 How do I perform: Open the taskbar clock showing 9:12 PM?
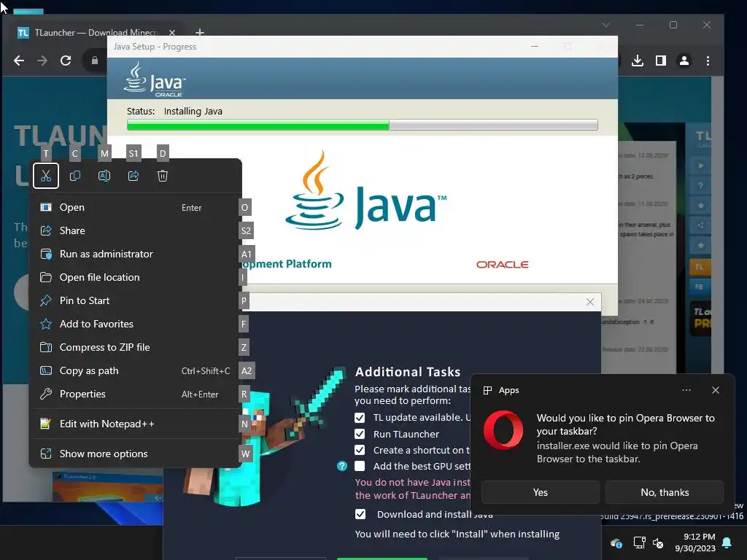coord(695,542)
